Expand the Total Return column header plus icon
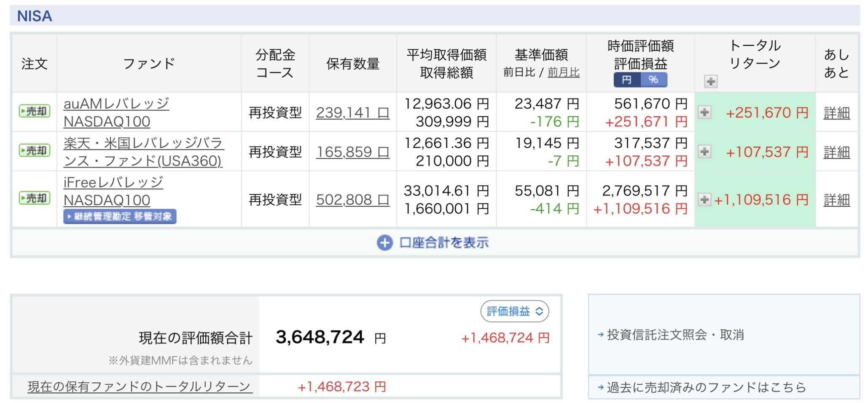This screenshot has height=403, width=868. 711,81
